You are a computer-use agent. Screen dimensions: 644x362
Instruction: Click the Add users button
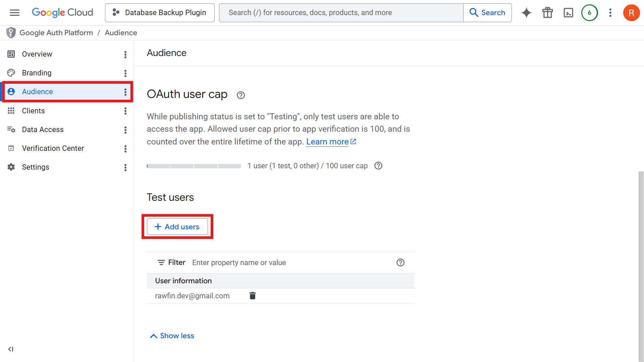177,227
